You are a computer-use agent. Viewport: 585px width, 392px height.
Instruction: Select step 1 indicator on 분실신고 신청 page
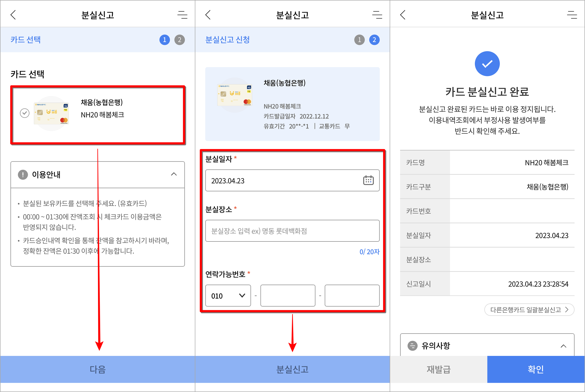pos(359,39)
